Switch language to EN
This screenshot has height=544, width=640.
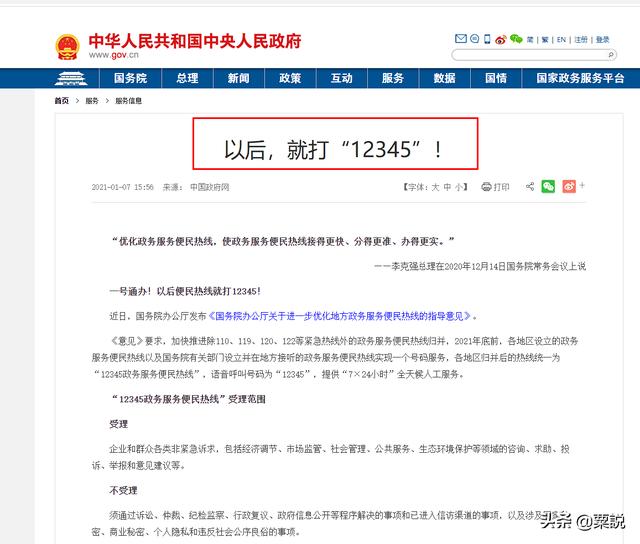tap(562, 40)
